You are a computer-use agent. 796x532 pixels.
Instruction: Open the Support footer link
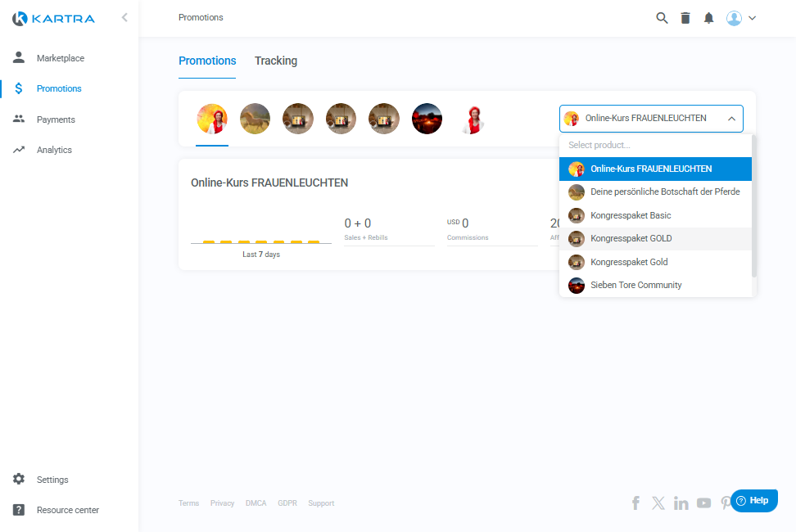321,503
